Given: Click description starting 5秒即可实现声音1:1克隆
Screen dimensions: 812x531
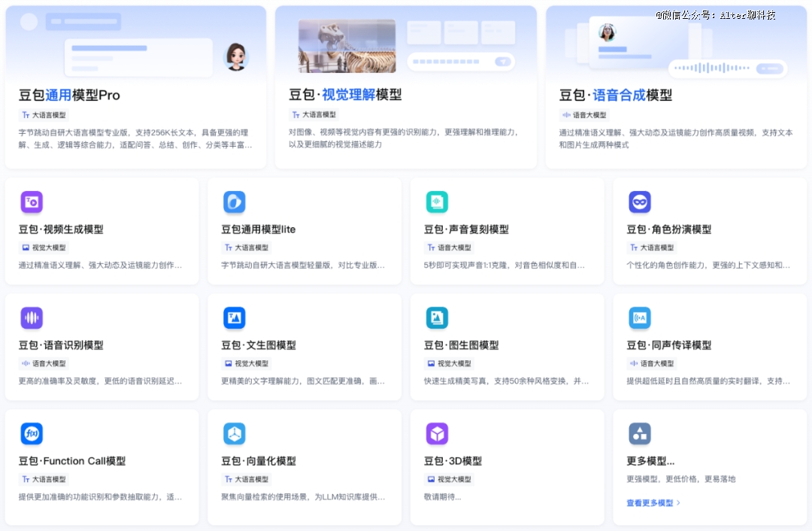Looking at the screenshot, I should tap(504, 265).
